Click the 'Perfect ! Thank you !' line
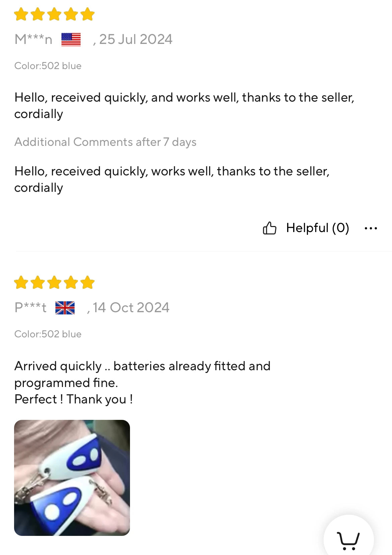The height and width of the screenshot is (555, 392). pos(74,399)
